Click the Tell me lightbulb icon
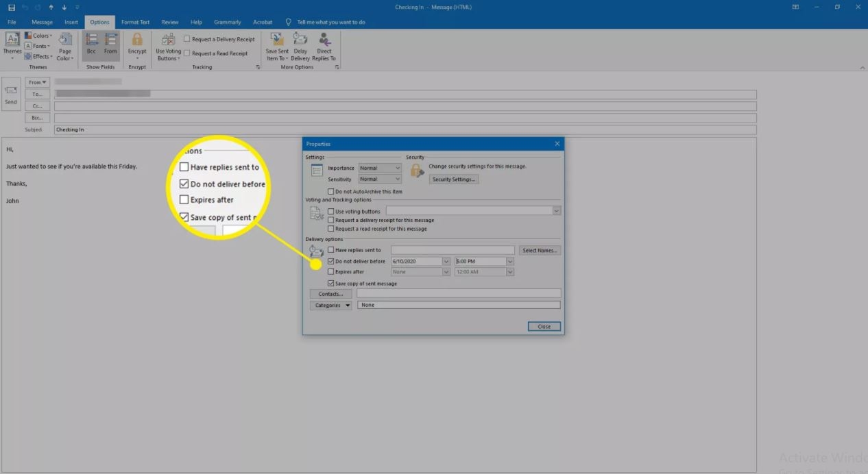The width and height of the screenshot is (868, 474). 289,22
